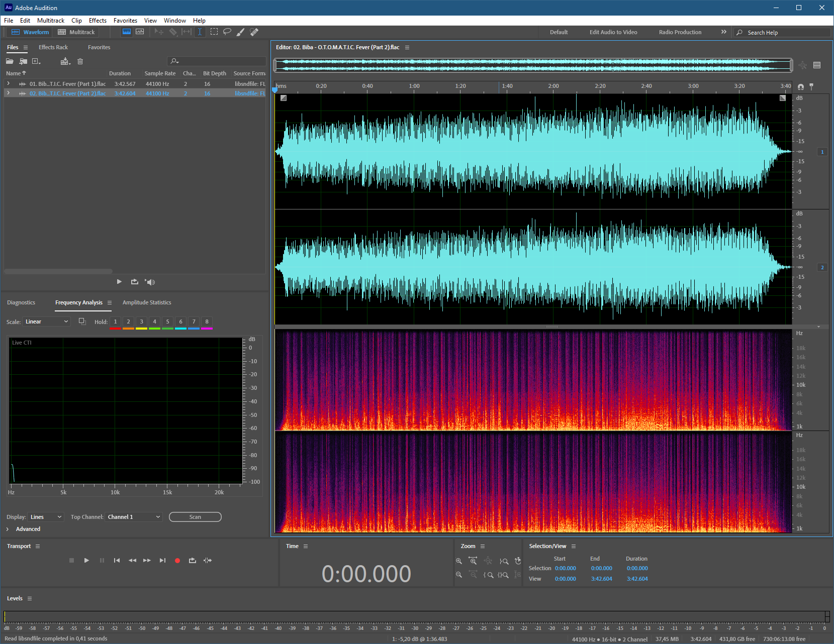
Task: Click Zoom In at In Point
Action: click(488, 575)
